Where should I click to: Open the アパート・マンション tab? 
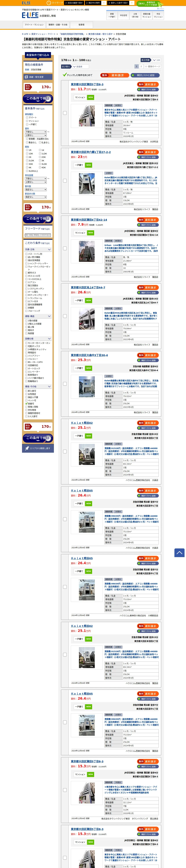pyautogui.click(x=34, y=25)
